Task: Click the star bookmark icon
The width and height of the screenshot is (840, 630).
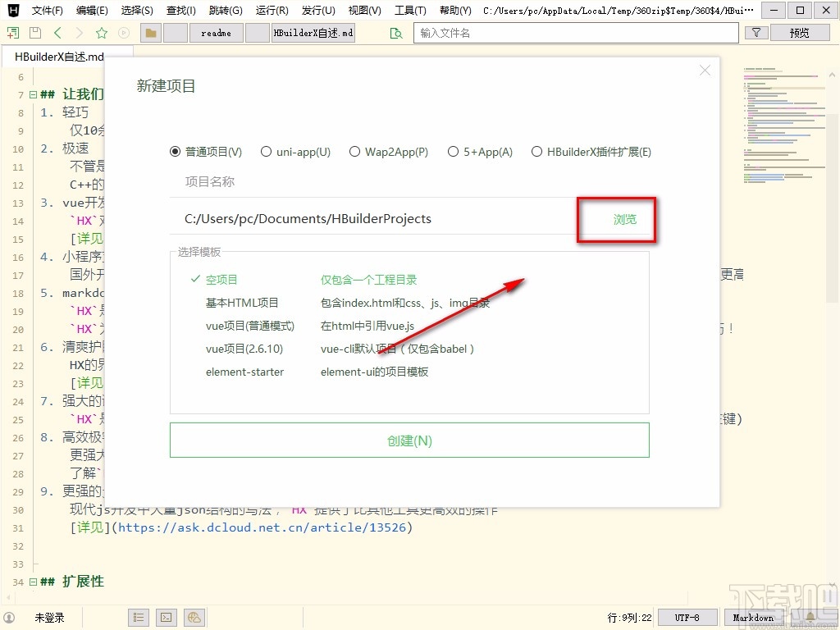Action: (101, 33)
